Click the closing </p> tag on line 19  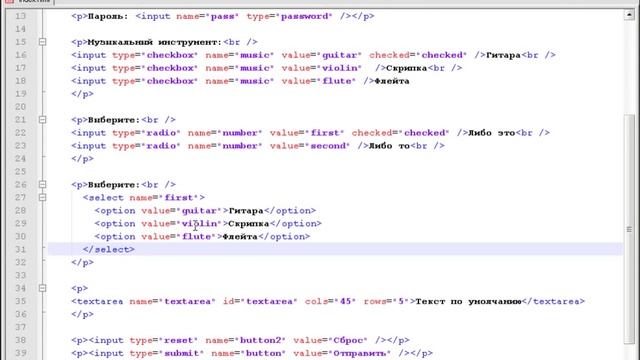coord(82,94)
